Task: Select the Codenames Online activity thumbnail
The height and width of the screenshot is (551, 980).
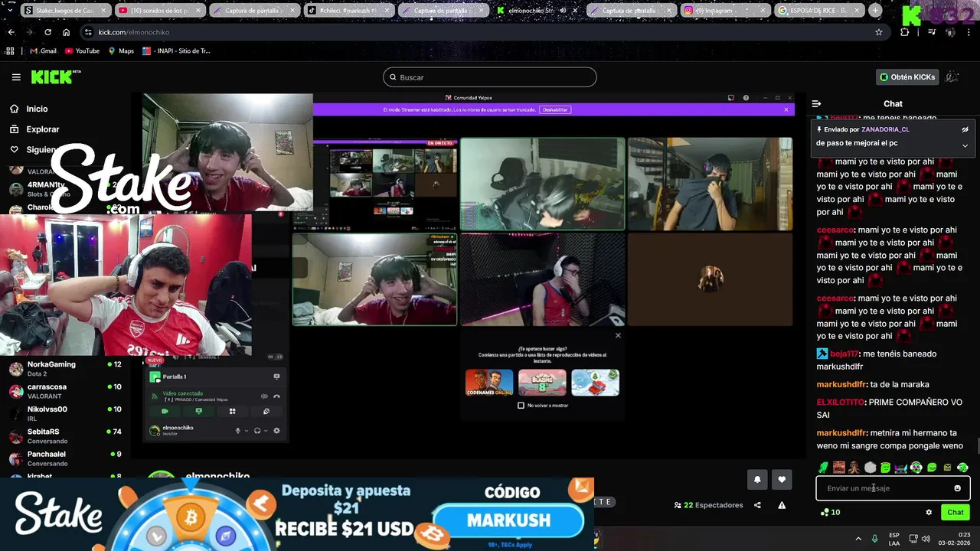Action: 489,383
